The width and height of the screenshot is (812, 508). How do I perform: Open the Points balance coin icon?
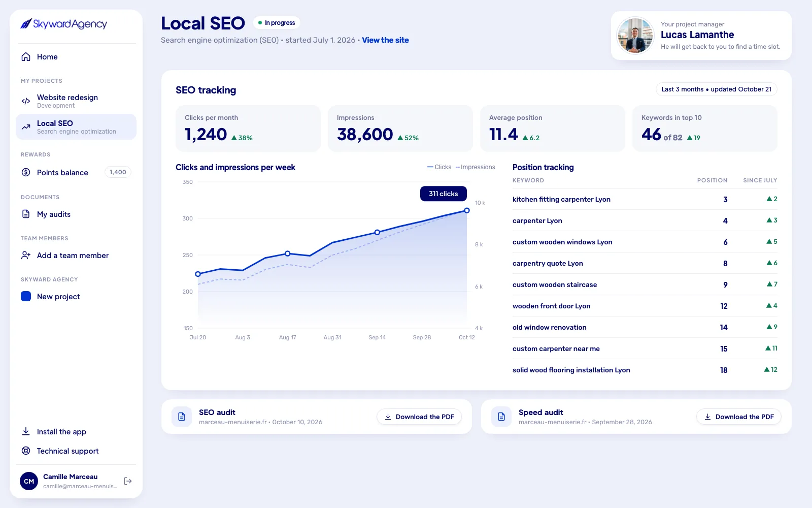coord(26,172)
